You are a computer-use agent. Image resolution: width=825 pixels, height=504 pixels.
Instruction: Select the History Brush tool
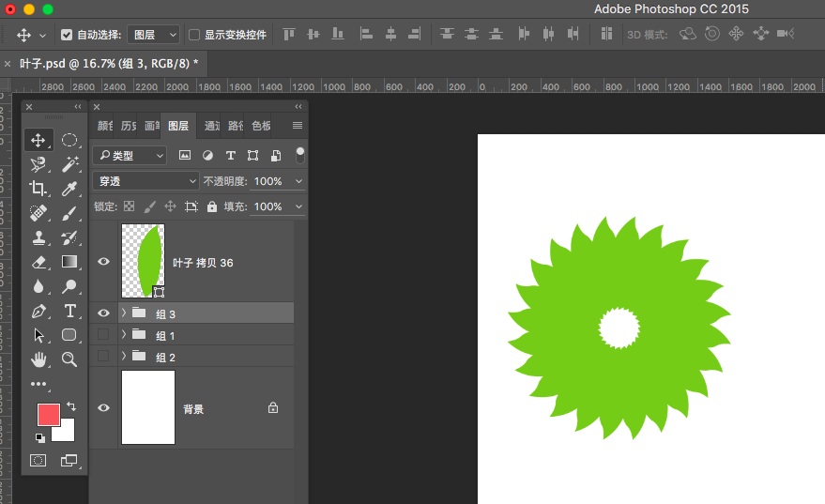click(x=69, y=237)
